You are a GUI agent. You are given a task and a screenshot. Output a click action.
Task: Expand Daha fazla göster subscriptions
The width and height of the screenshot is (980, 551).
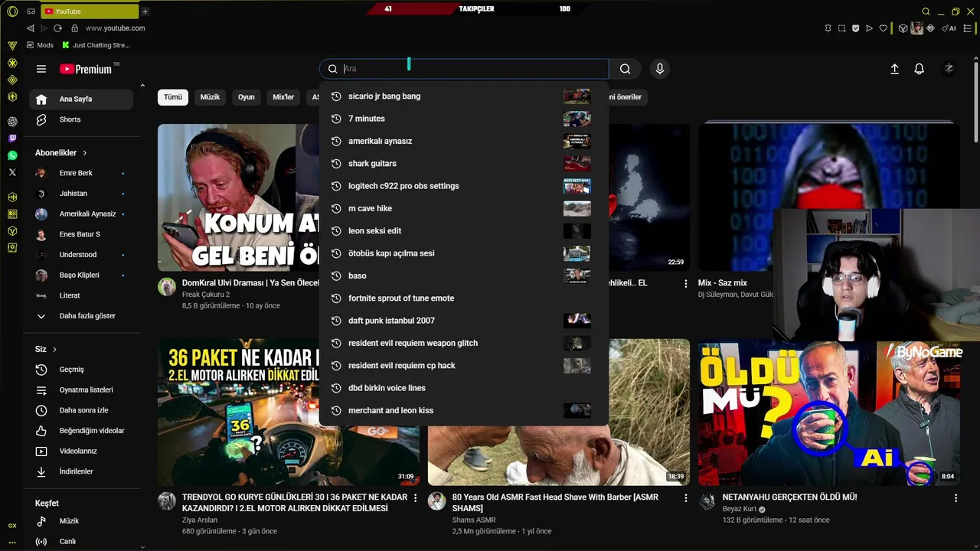tap(81, 316)
